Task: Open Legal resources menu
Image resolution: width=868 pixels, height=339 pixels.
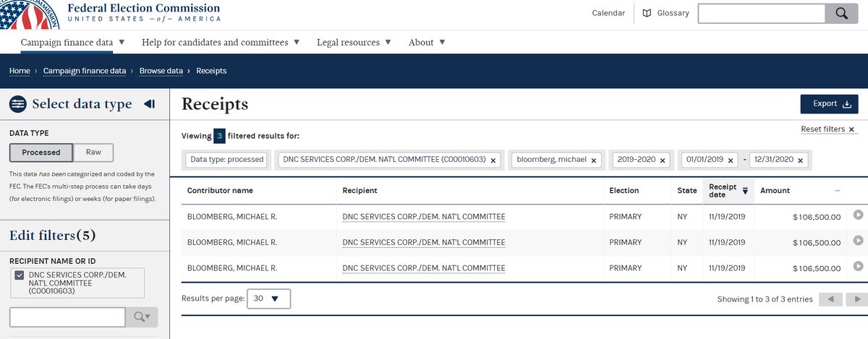Action: pos(354,42)
